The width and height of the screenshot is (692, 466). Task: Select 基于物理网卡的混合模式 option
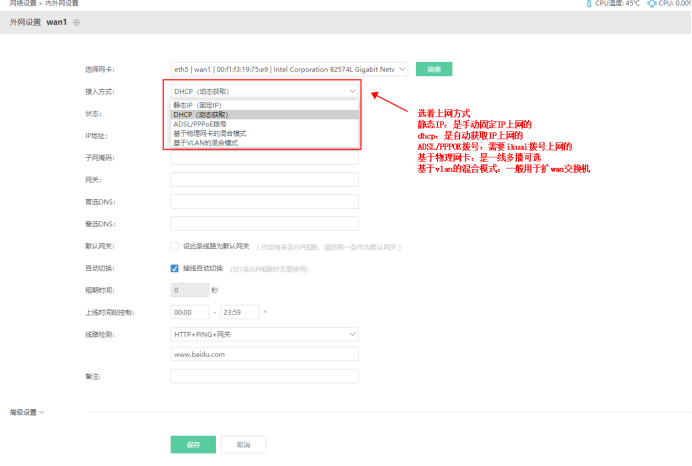point(210,133)
